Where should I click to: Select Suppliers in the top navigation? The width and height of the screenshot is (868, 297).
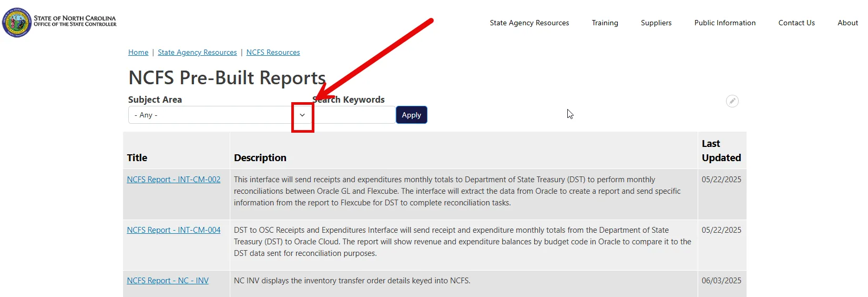coord(656,23)
